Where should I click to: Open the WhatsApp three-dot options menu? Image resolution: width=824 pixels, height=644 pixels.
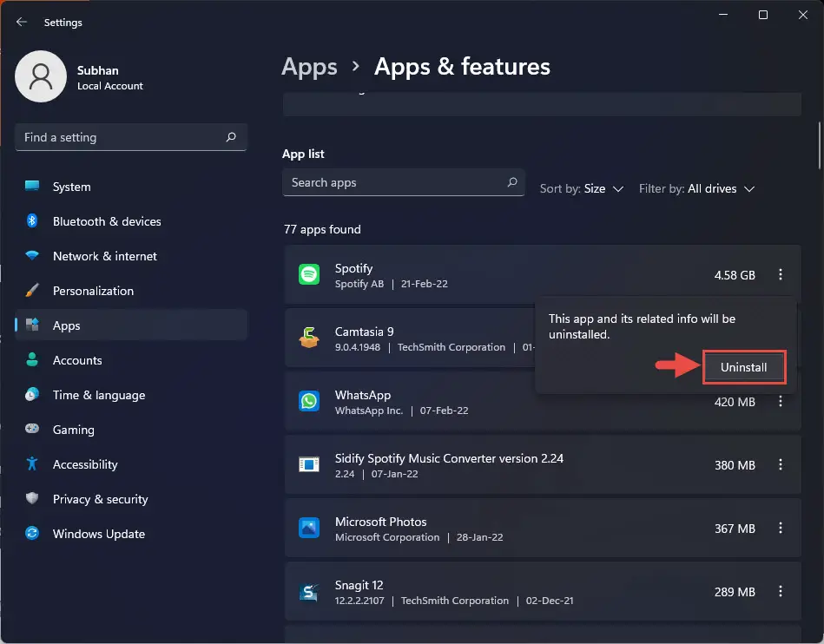781,401
